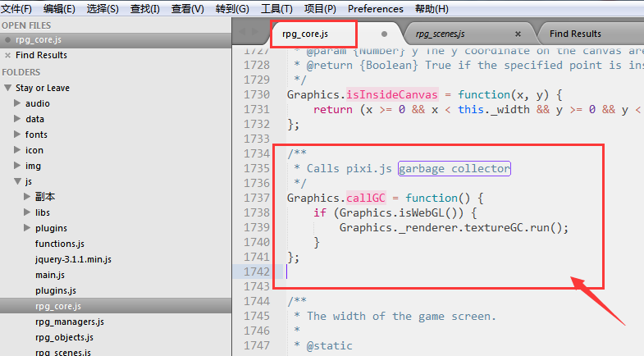The height and width of the screenshot is (356, 644).
Task: Open the 查看(V) menu
Action: (188, 9)
